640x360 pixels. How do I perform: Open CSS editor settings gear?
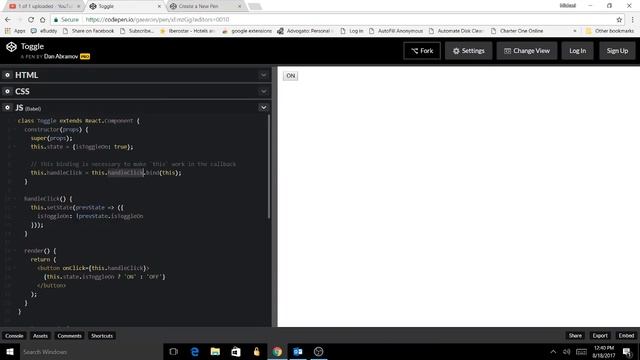[7, 91]
